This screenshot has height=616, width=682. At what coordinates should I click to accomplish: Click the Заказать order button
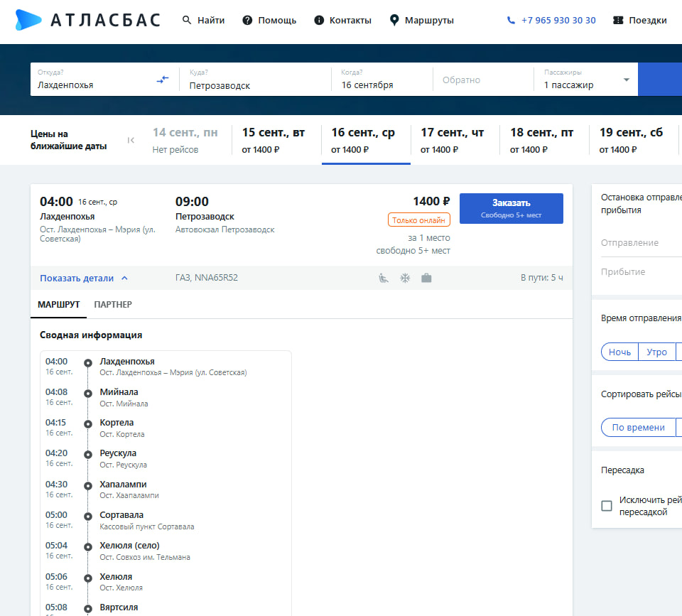click(511, 208)
